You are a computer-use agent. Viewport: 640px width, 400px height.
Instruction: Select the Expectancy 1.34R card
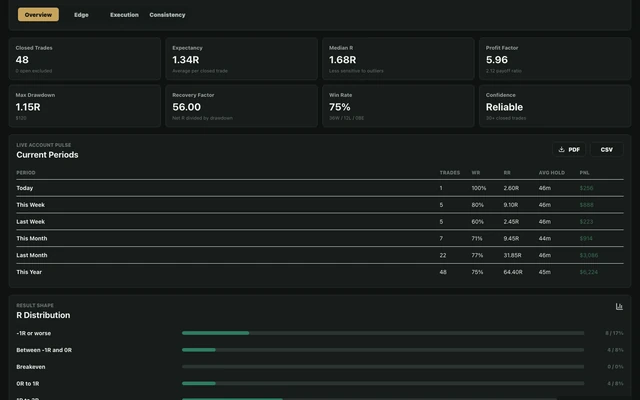pyautogui.click(x=242, y=59)
